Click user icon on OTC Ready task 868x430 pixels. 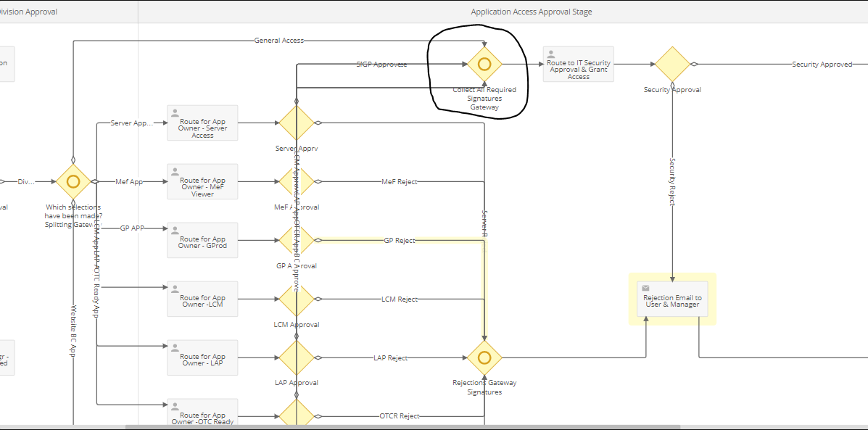[175, 406]
